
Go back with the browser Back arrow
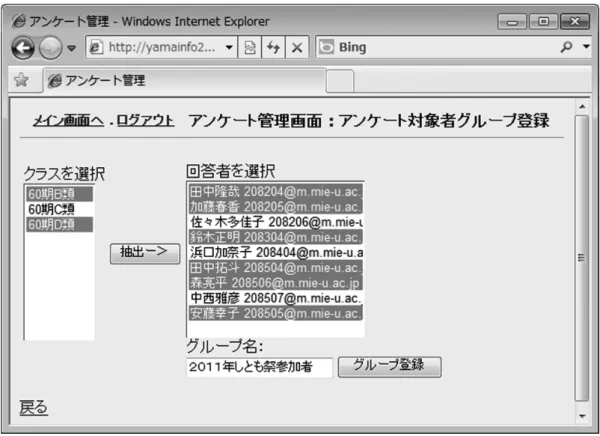point(23,48)
